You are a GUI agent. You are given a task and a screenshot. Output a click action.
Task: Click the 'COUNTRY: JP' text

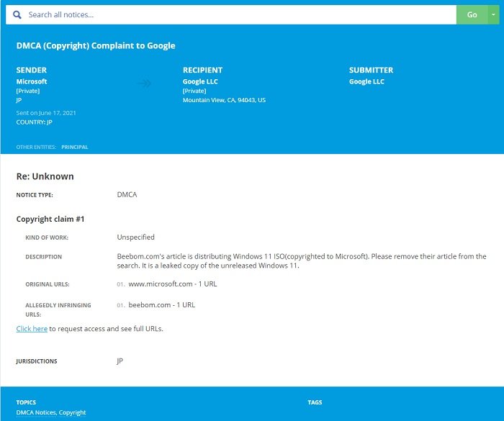[x=34, y=122]
